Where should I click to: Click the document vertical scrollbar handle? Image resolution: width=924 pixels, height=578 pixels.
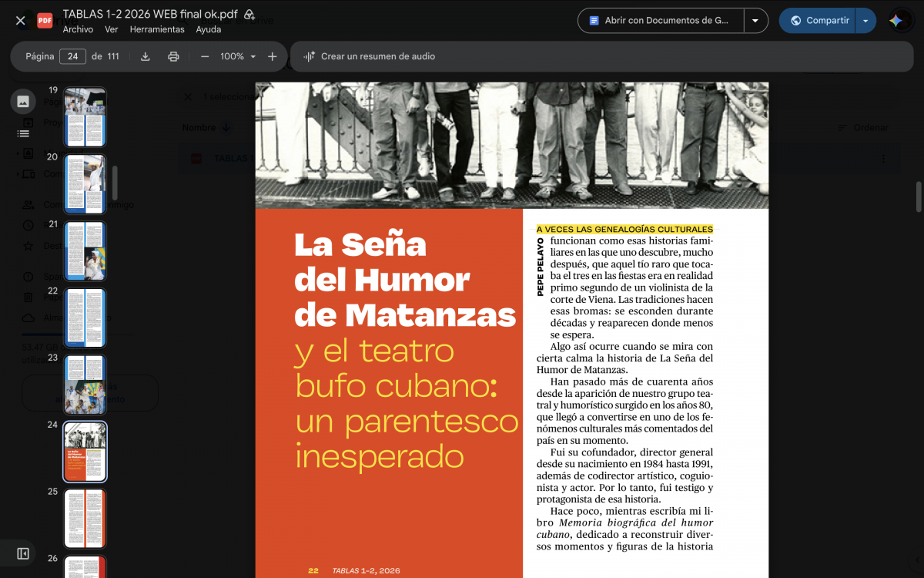[x=918, y=197]
